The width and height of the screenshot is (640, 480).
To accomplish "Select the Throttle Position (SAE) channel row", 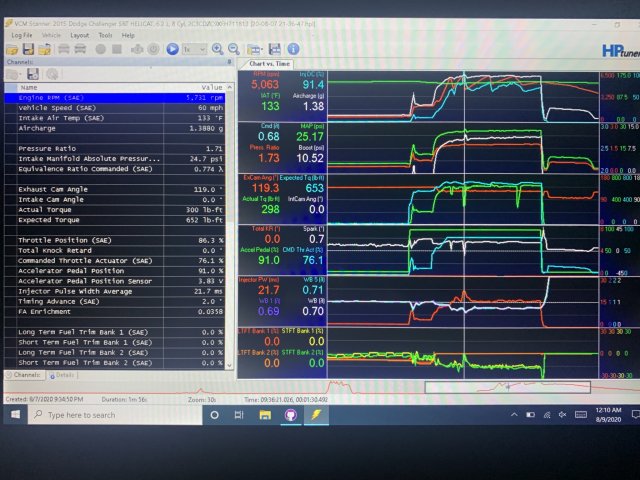I will 80,241.
